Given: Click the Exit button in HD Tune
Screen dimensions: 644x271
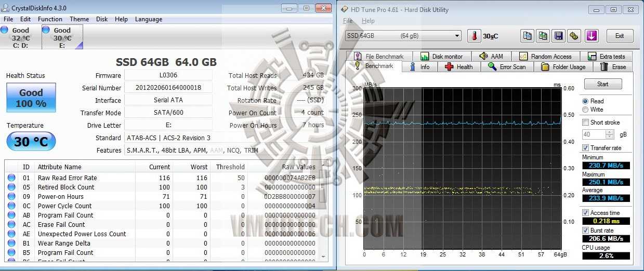Looking at the screenshot, I should (620, 36).
